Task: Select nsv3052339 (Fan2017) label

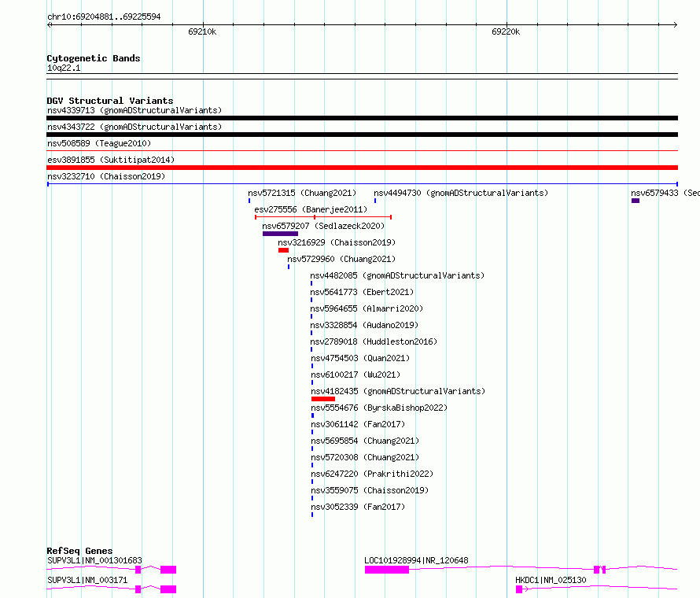Action: [358, 507]
